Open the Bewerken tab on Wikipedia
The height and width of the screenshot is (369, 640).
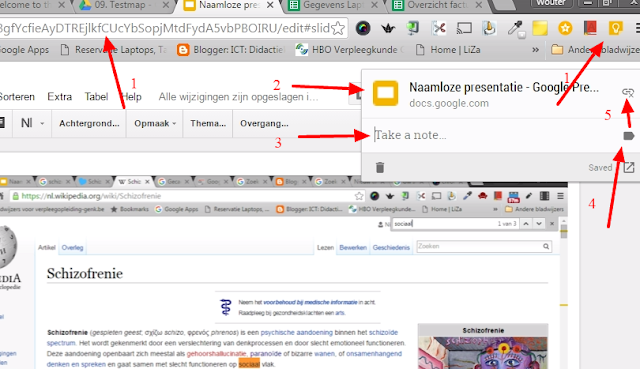[x=353, y=248]
